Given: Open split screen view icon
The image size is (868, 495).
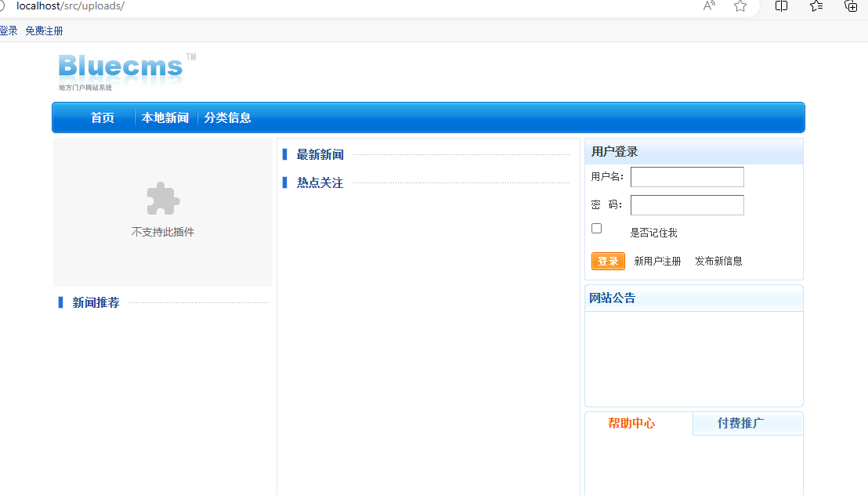Looking at the screenshot, I should click(x=781, y=6).
